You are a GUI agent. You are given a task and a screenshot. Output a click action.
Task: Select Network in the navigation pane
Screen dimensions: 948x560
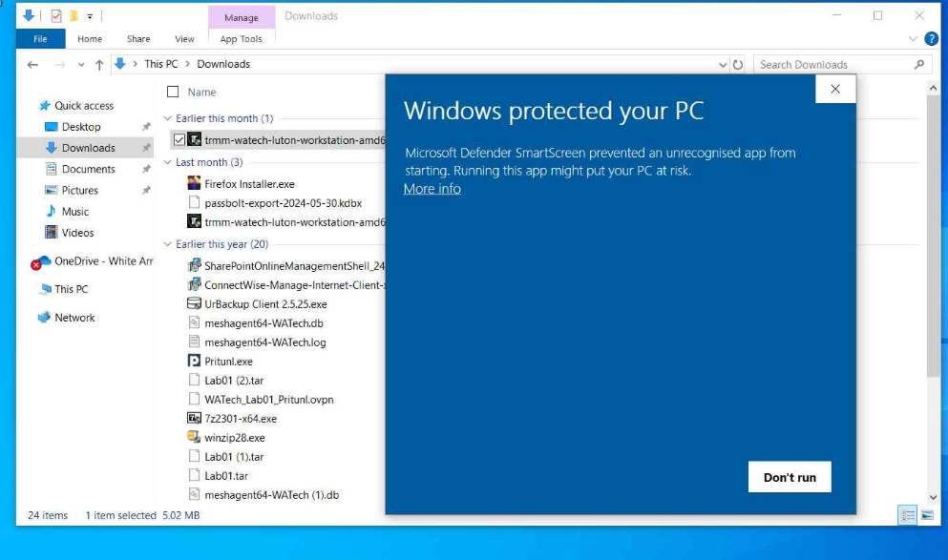74,318
